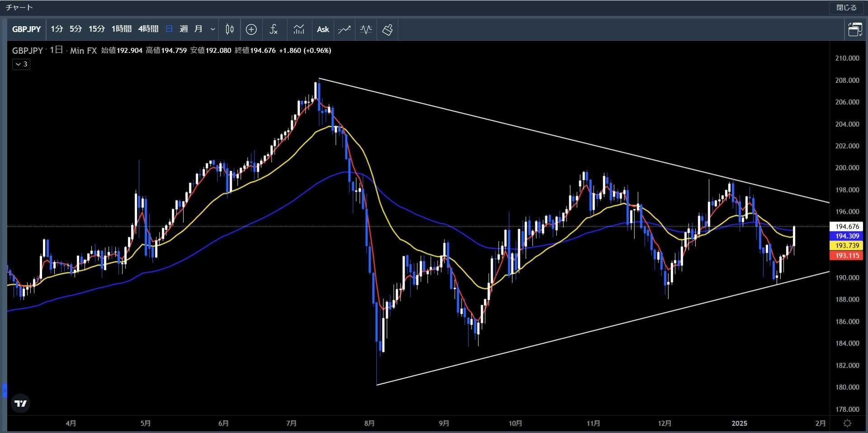Click the 始値192.904 open value in legend
868x433 pixels.
[x=122, y=51]
